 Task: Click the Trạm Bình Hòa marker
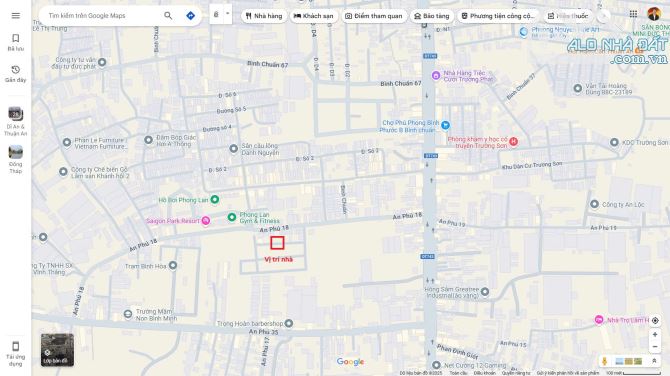pos(173,265)
